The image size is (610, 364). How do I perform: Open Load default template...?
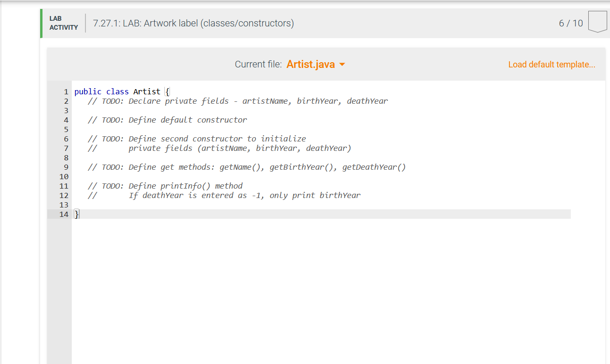[x=551, y=64]
